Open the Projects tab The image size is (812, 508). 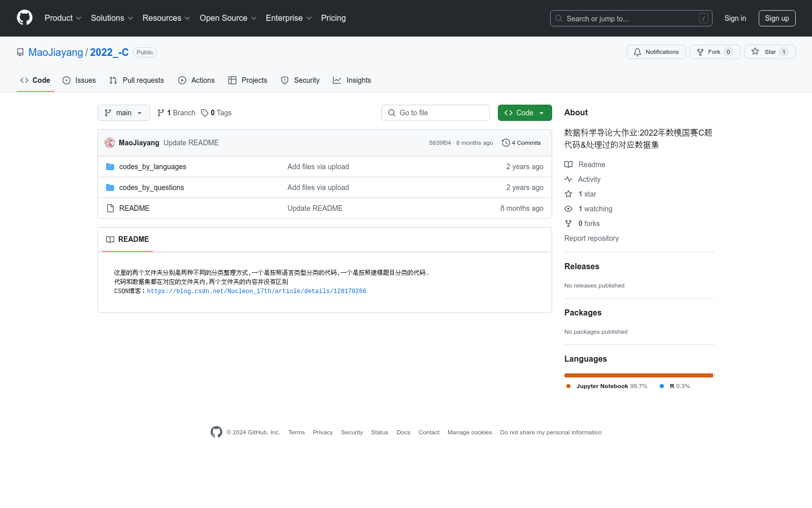pos(248,80)
